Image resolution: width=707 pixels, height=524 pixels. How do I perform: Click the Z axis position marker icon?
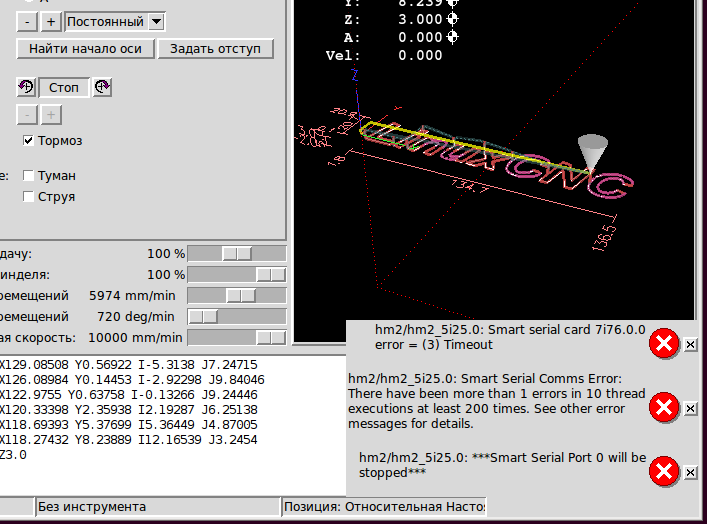[452, 19]
